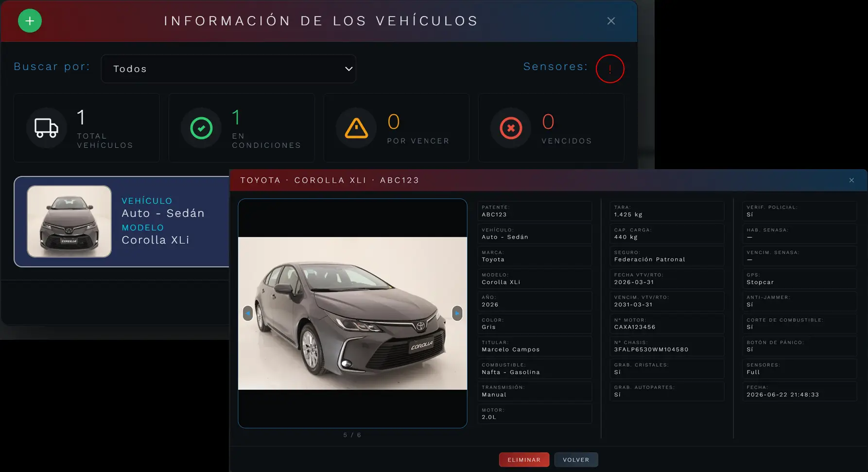
Task: Click the Sensores value Full
Action: [753, 372]
